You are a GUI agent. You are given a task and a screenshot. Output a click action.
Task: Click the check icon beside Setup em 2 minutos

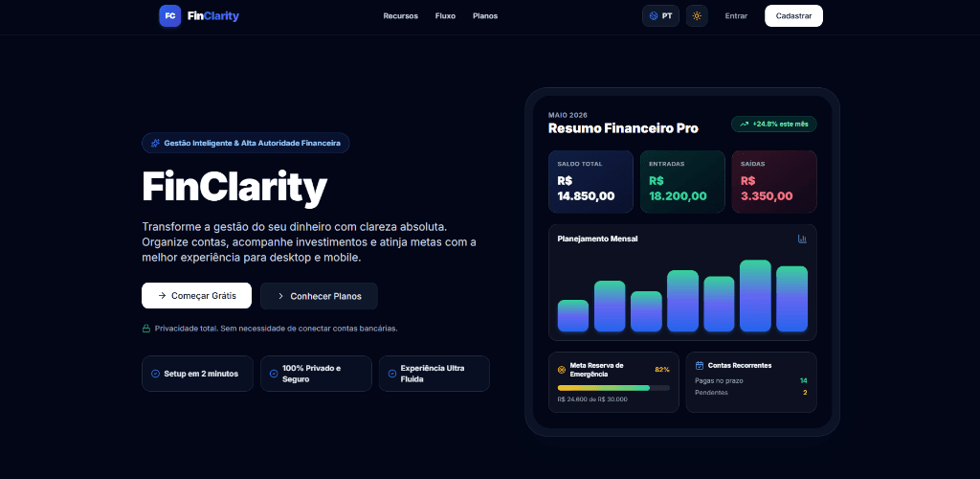pos(156,374)
